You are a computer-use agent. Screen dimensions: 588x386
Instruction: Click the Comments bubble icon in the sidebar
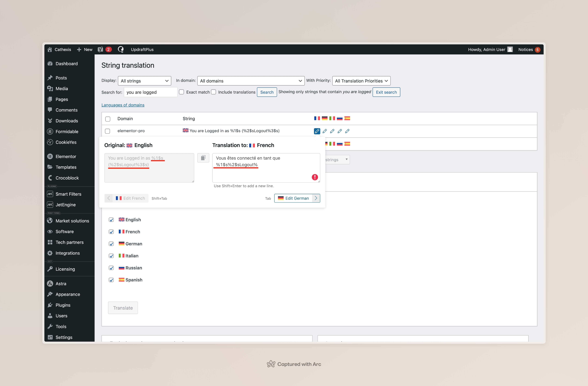click(x=50, y=110)
